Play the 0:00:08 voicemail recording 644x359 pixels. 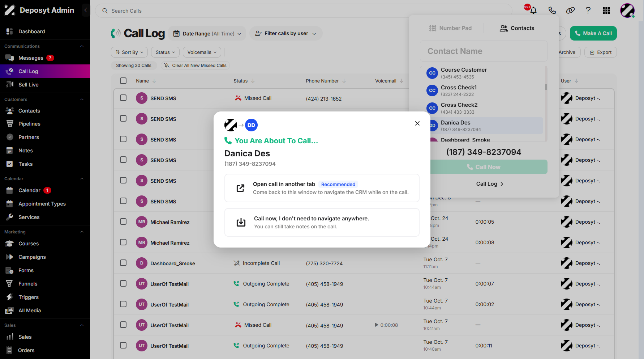377,325
